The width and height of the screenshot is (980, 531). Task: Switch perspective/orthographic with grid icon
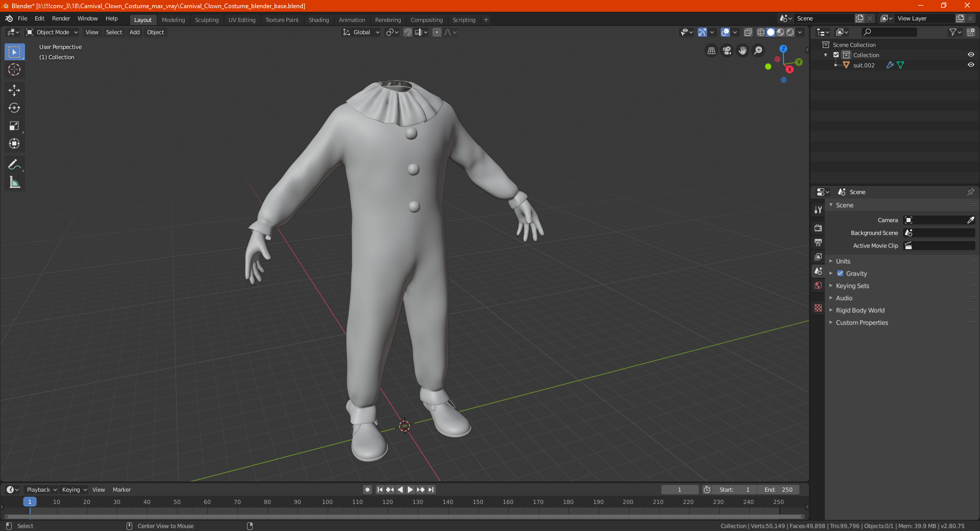[x=711, y=51]
